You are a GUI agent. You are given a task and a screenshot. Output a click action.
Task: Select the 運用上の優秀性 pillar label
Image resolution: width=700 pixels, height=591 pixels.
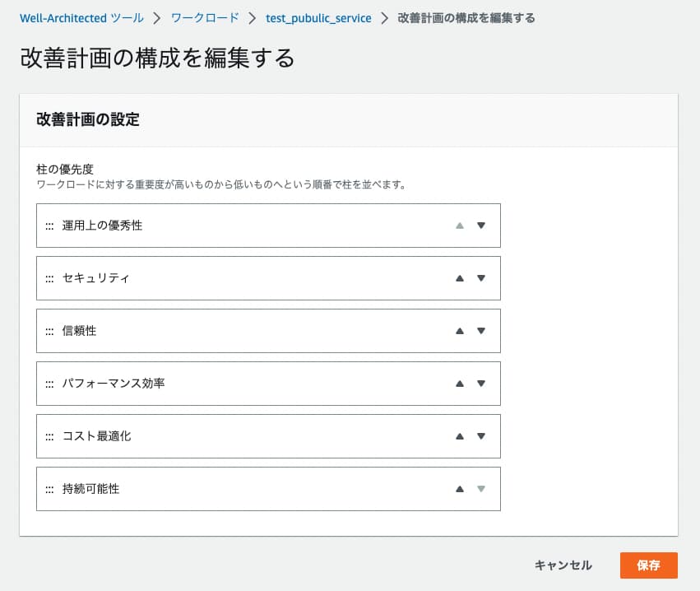[102, 226]
